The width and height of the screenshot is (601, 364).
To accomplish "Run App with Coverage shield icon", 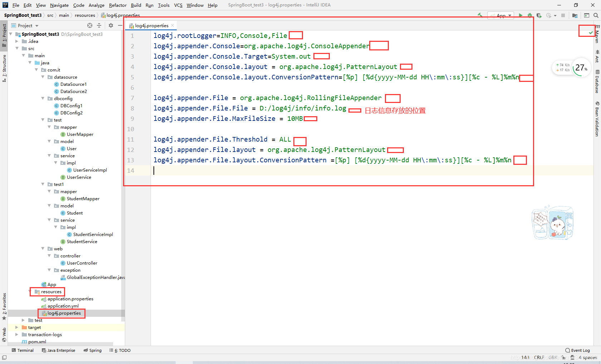I will [x=539, y=15].
